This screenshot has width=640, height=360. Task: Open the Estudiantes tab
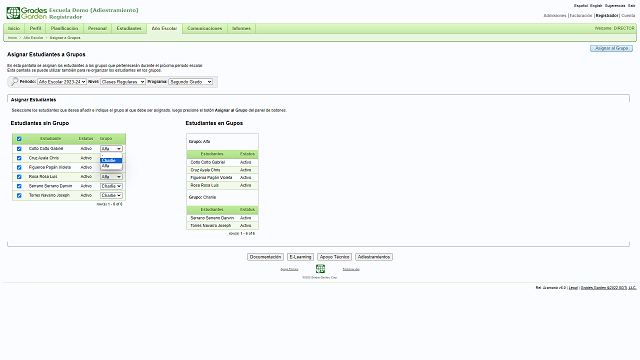point(129,29)
